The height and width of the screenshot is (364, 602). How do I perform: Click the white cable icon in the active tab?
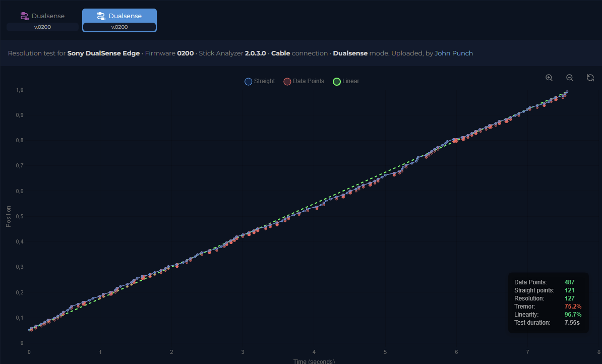[101, 16]
